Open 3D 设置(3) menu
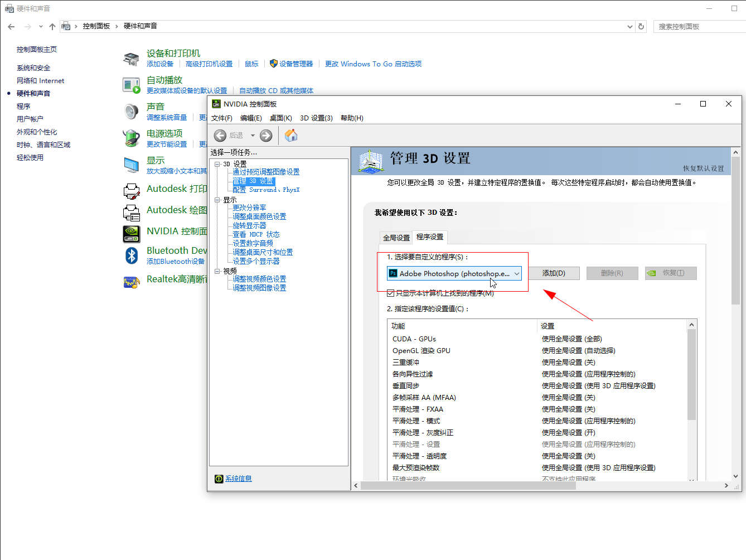Viewport: 746px width, 560px height. (x=316, y=118)
